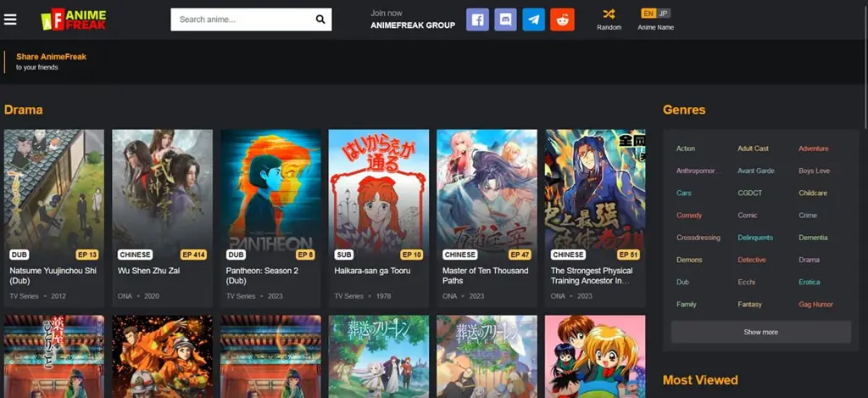Image resolution: width=868 pixels, height=398 pixels.
Task: Click Show more under Genres
Action: click(x=760, y=332)
